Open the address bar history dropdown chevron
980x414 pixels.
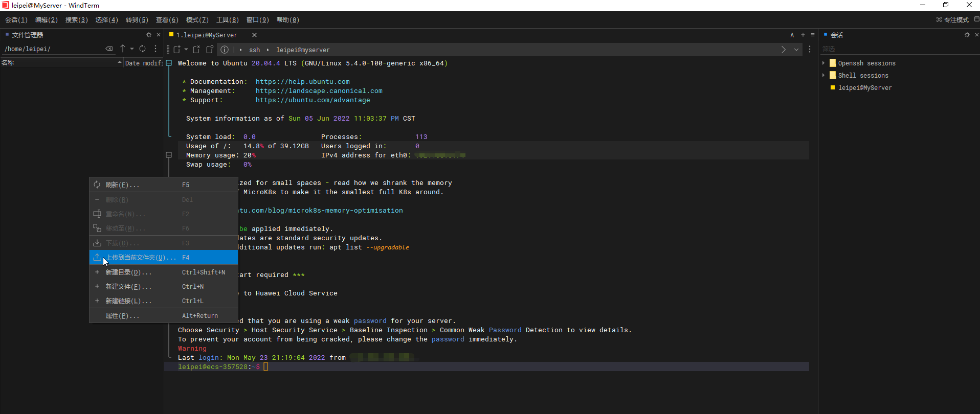point(796,50)
